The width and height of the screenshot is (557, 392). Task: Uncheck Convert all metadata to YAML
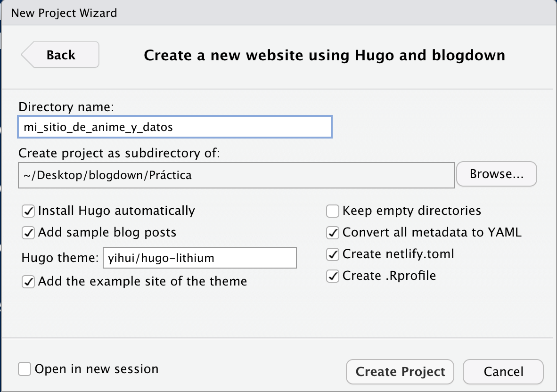[x=333, y=233]
